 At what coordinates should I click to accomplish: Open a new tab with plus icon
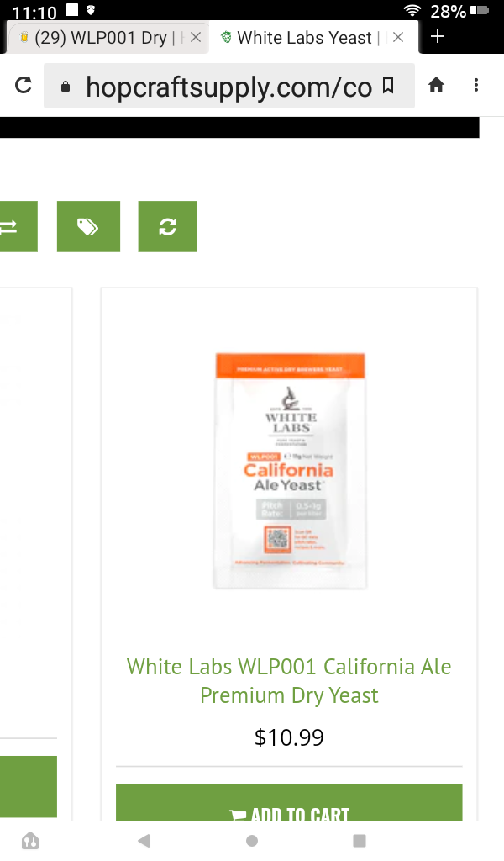[437, 37]
